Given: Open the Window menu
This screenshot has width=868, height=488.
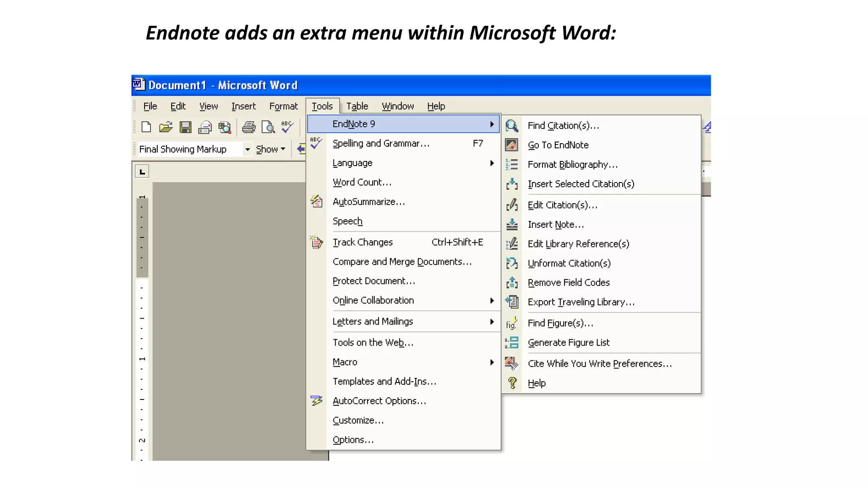Looking at the screenshot, I should (x=398, y=106).
